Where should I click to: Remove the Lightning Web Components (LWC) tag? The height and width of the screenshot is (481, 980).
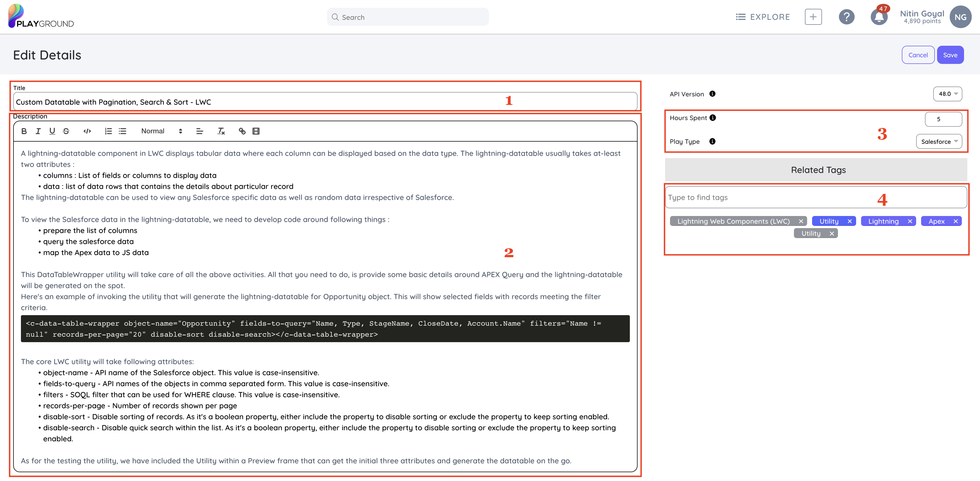801,222
